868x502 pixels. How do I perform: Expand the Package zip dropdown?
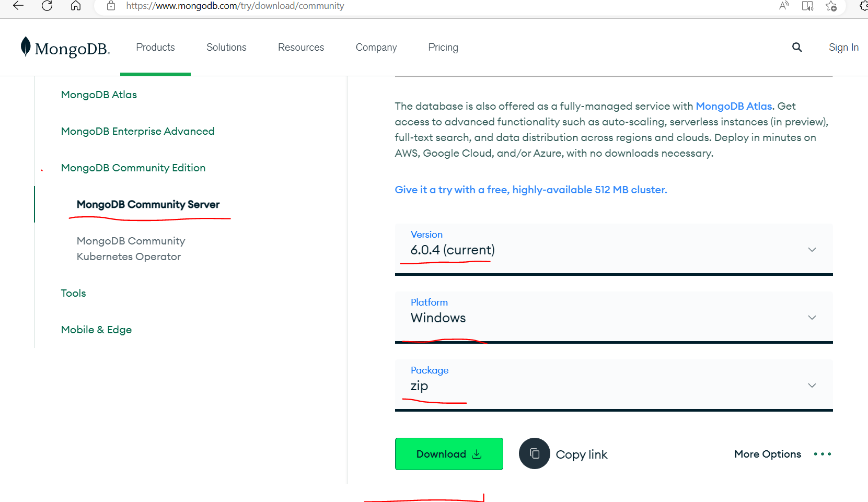(x=614, y=385)
